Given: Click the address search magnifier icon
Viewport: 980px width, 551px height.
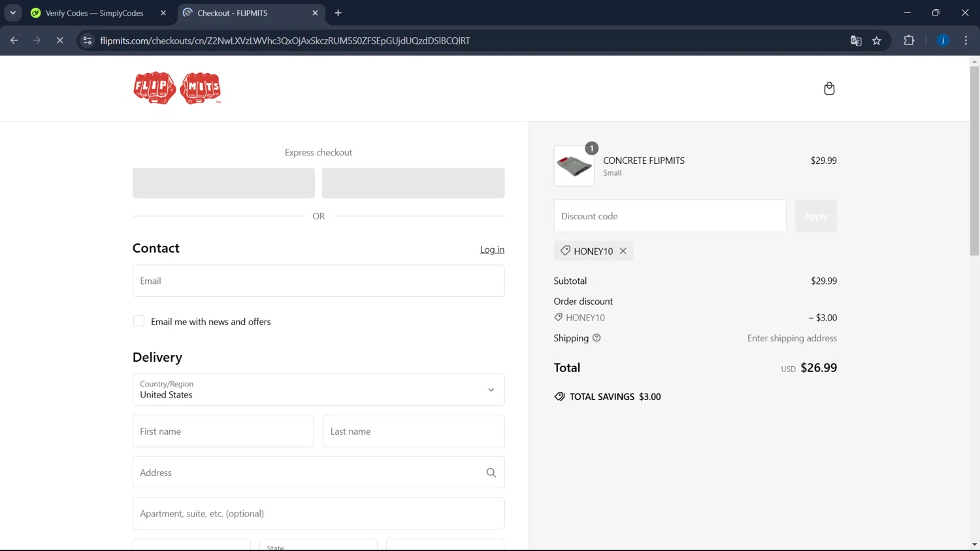Looking at the screenshot, I should [x=491, y=473].
